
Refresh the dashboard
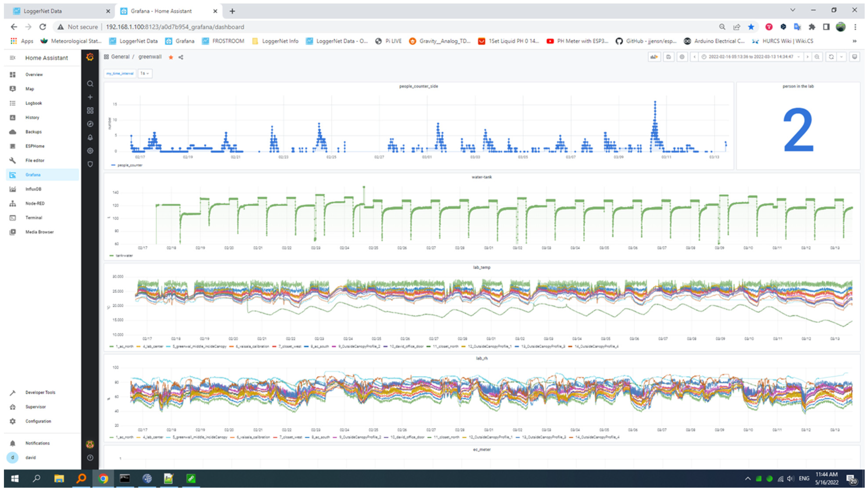[831, 57]
